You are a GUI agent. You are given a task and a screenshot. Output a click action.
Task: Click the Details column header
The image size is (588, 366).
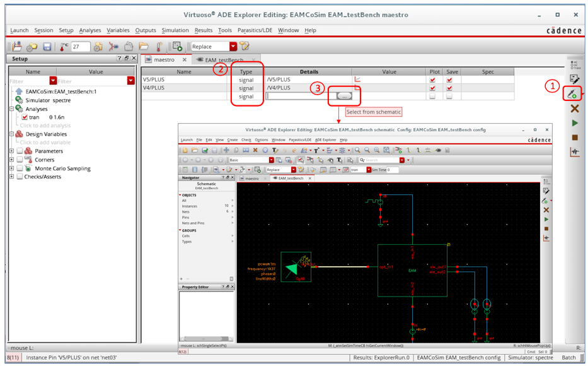point(309,72)
